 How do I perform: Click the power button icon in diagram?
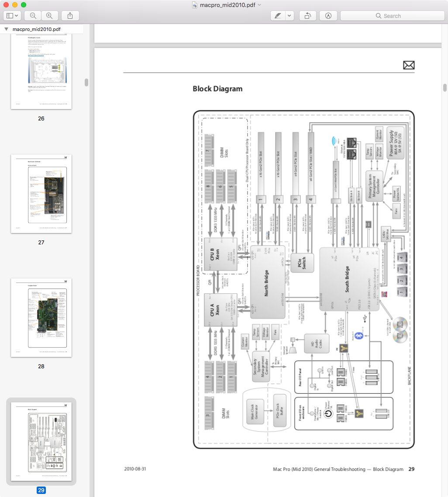click(328, 413)
